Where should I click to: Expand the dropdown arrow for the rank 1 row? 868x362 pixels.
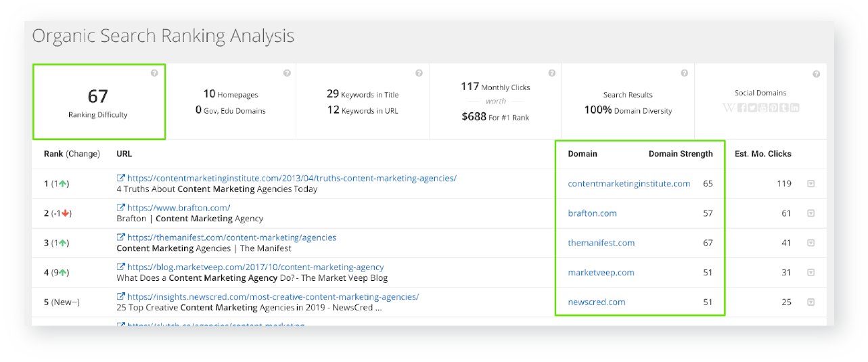coord(810,183)
